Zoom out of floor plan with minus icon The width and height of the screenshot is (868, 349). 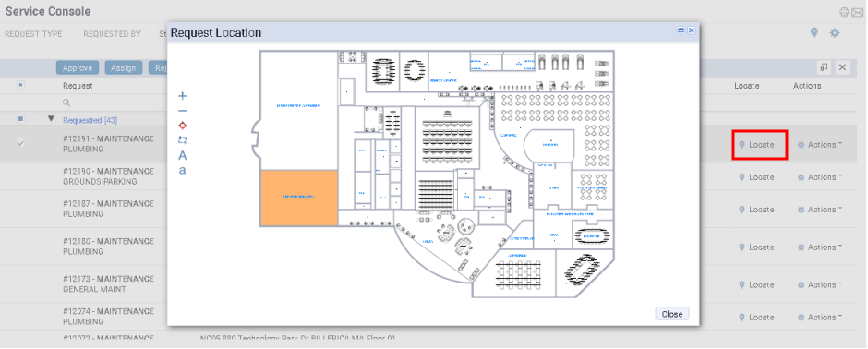pyautogui.click(x=183, y=111)
